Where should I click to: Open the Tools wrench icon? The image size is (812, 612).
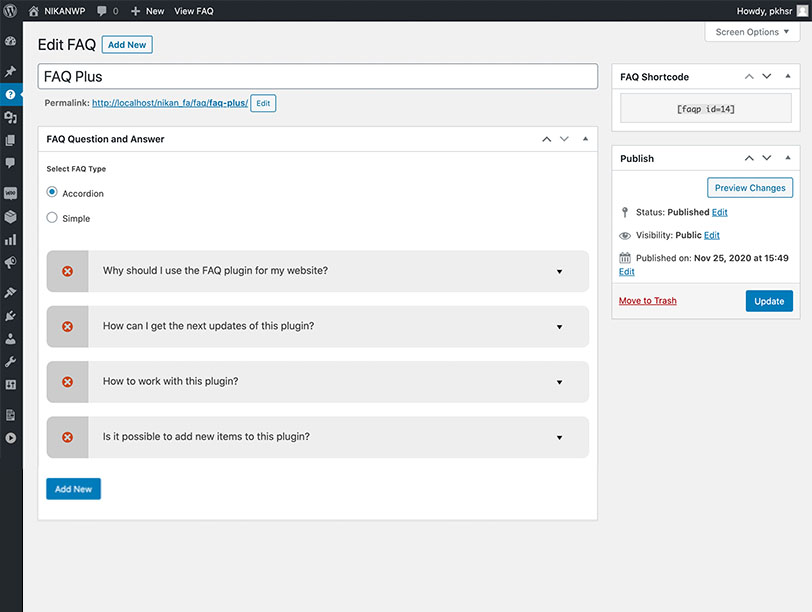pos(10,361)
